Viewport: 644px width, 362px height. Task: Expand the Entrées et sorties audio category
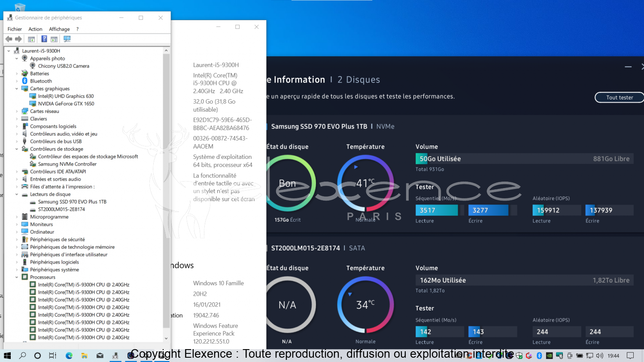(17, 179)
